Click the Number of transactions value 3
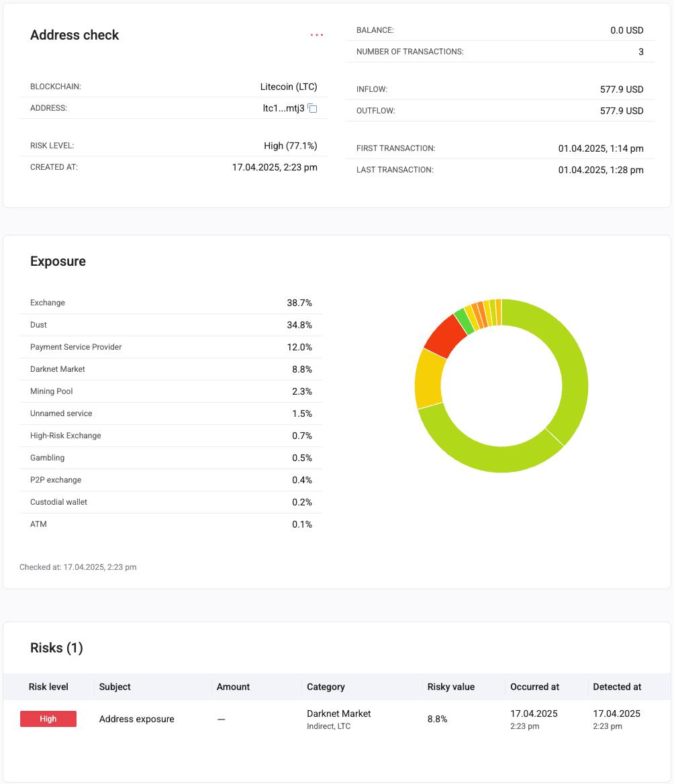The height and width of the screenshot is (784, 674). 640,52
